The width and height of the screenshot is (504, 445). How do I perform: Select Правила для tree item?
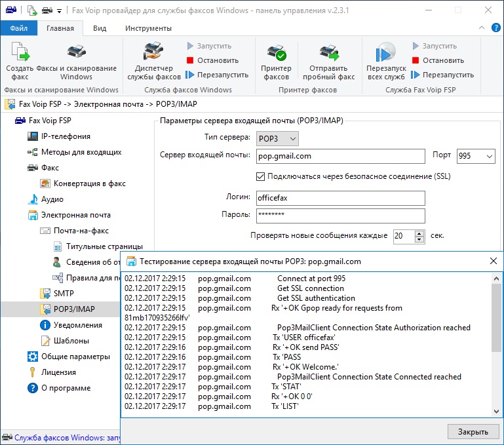click(x=86, y=278)
